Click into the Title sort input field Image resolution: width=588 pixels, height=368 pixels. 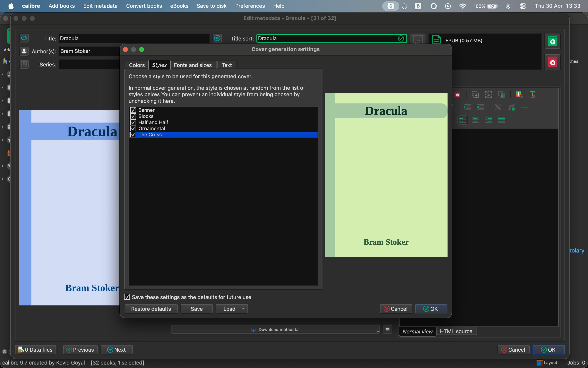pos(331,38)
